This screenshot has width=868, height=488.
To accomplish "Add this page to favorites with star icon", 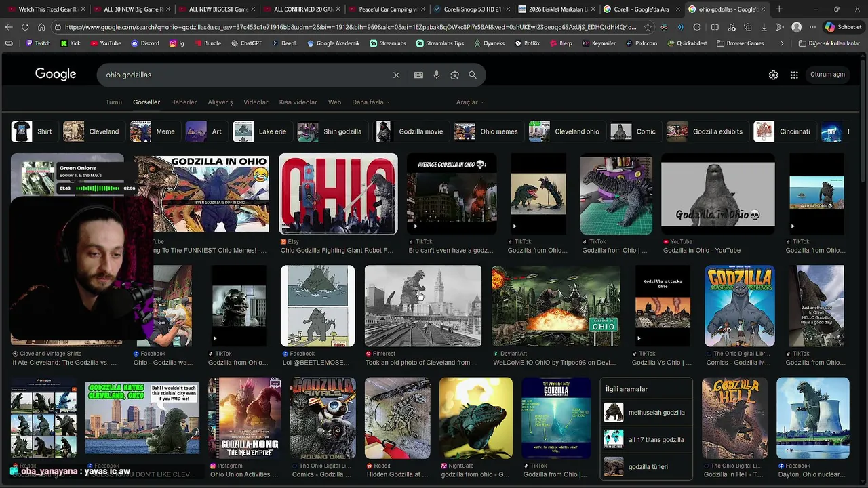I will coord(648,27).
